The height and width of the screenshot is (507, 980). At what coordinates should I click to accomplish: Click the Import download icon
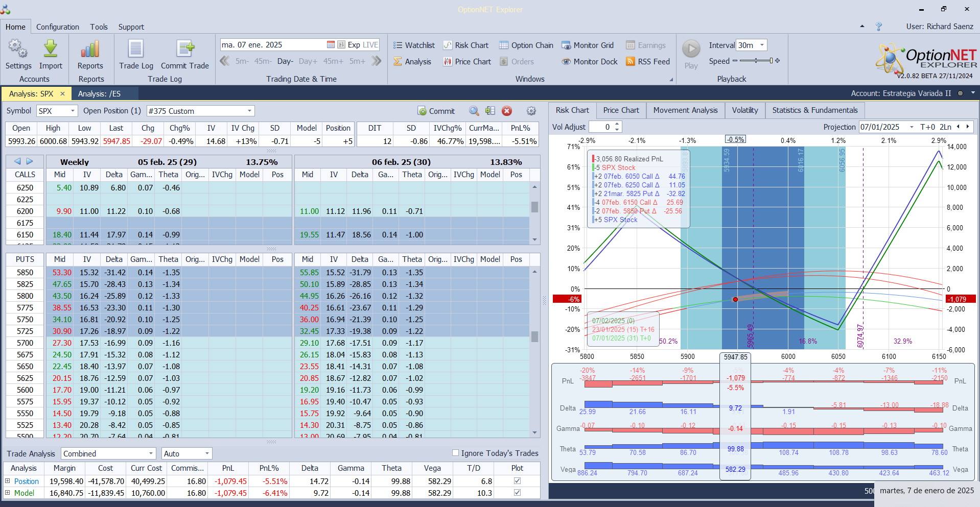click(51, 50)
